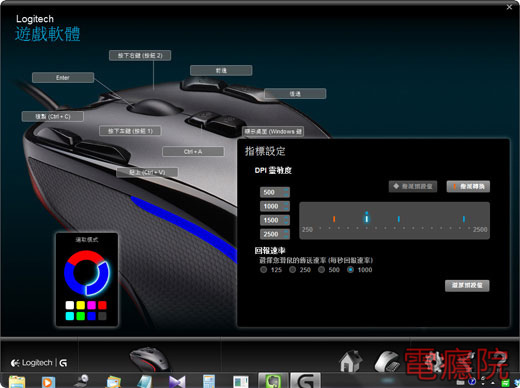Select the 125 report rate option
Viewport: 520px width, 388px height.
264,269
